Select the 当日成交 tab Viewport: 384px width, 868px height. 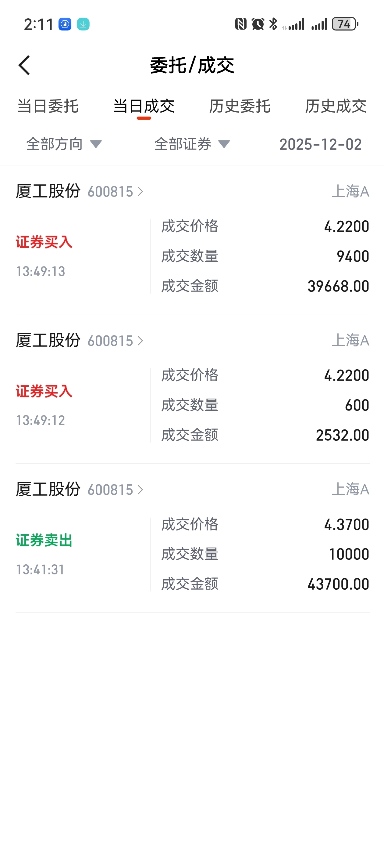[x=144, y=106]
